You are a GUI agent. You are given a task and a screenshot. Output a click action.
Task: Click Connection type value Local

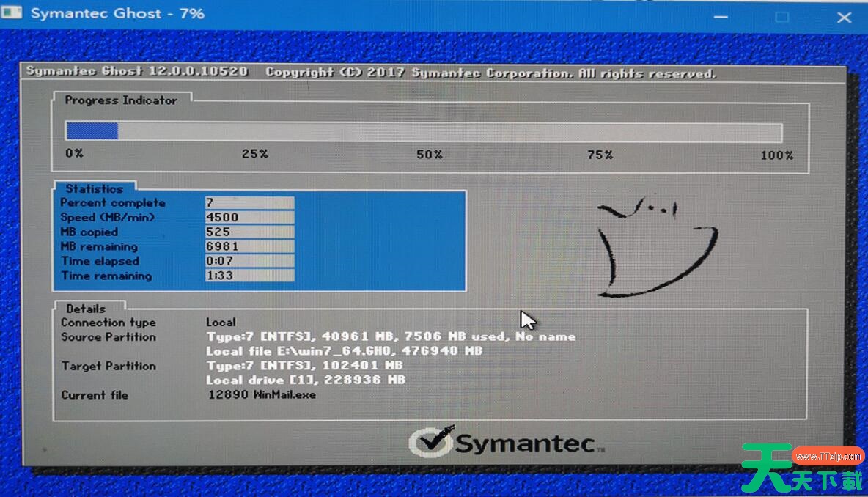coord(221,322)
